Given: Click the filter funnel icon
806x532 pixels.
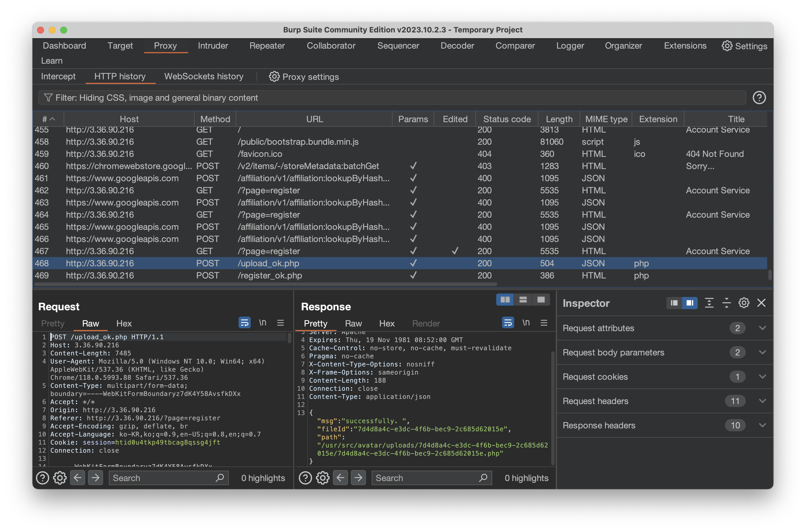Looking at the screenshot, I should pos(48,98).
